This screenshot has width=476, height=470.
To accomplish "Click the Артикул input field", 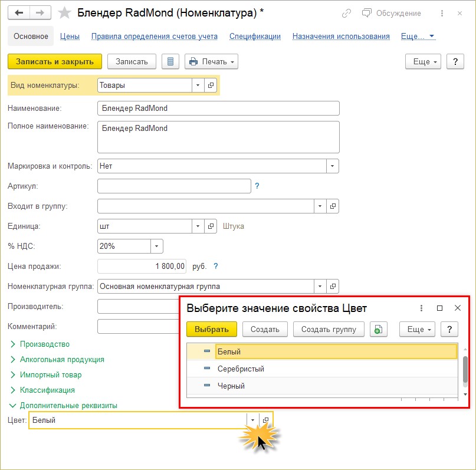I will pos(174,186).
